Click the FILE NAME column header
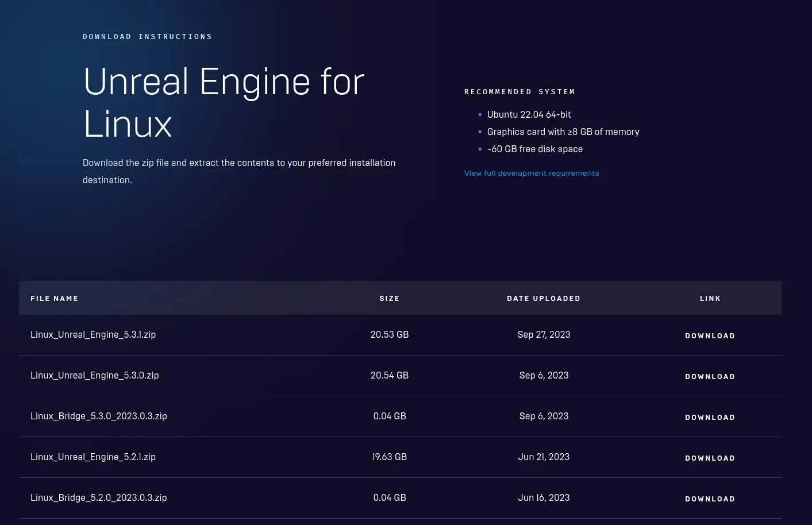 [x=55, y=298]
